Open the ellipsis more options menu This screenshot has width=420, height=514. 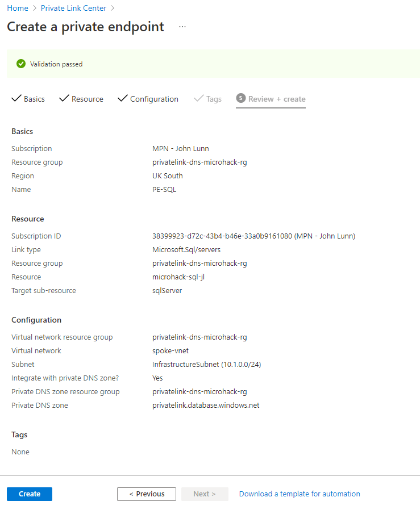click(x=182, y=27)
